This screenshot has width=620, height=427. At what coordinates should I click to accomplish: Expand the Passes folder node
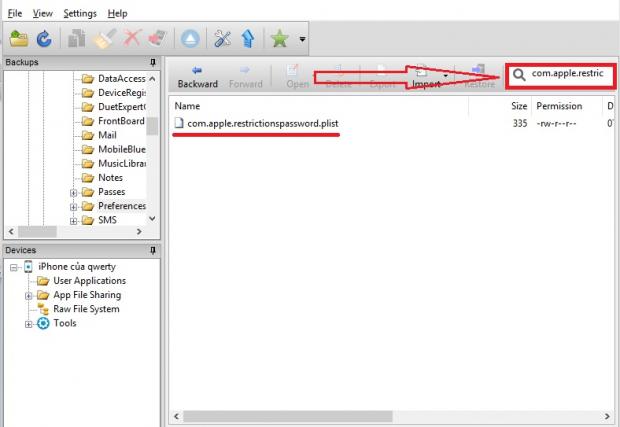tap(74, 192)
